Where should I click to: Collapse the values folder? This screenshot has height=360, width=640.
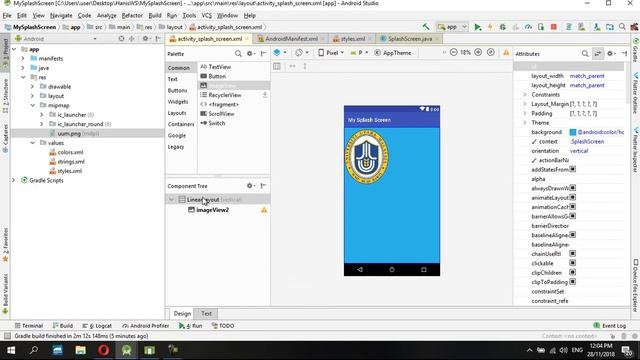(x=32, y=143)
